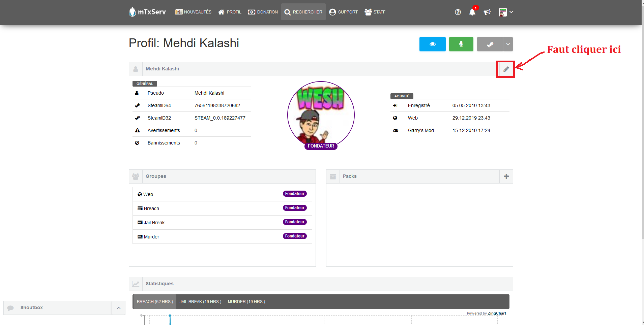Viewport: 644px width, 325px height.
Task: Click the megaphone announcements icon
Action: pos(487,12)
